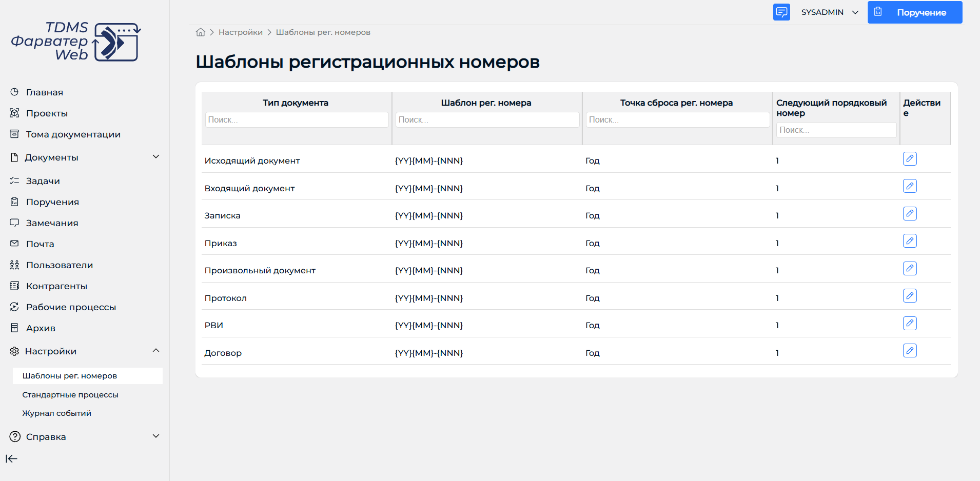Edit the Произвольный документ template
Image resolution: width=980 pixels, height=481 pixels.
(x=910, y=268)
